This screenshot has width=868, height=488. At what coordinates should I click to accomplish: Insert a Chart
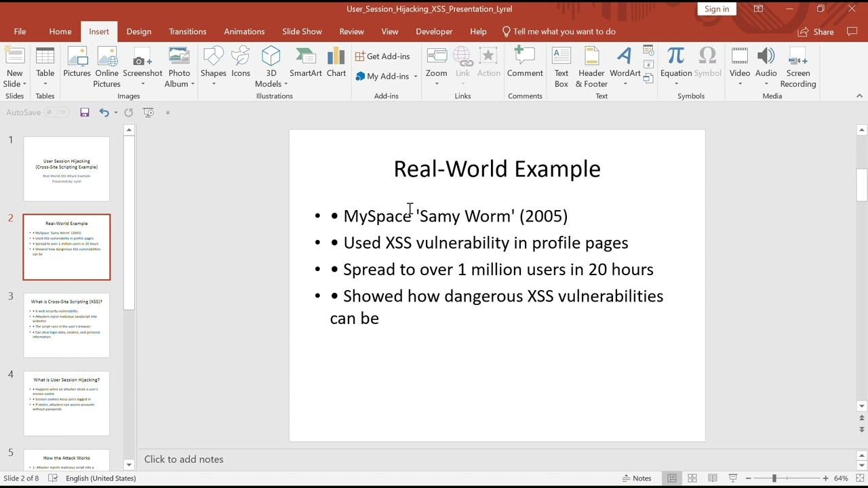tap(336, 63)
